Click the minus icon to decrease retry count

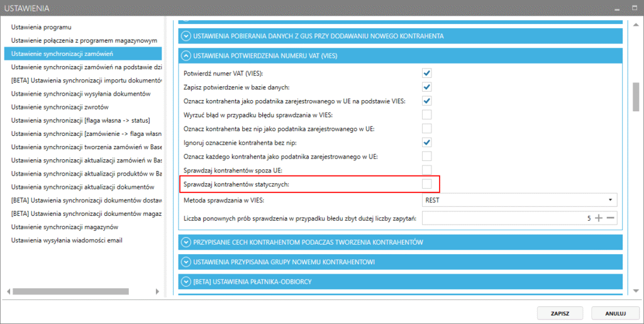point(609,218)
